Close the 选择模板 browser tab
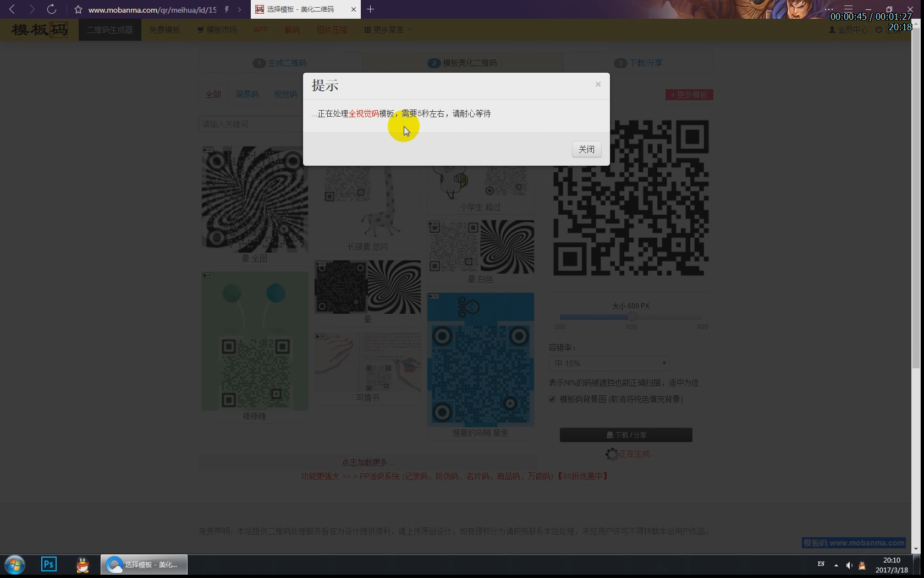 coord(353,9)
